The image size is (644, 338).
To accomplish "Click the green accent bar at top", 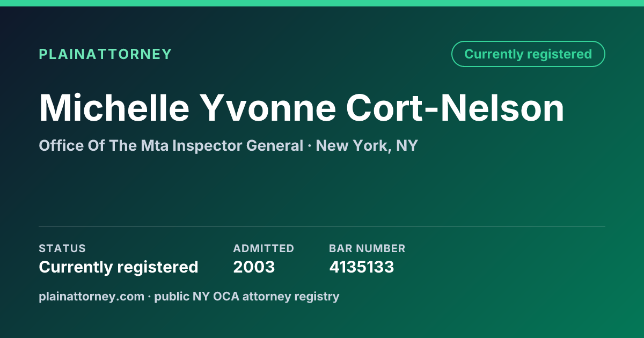I will coord(322,3).
